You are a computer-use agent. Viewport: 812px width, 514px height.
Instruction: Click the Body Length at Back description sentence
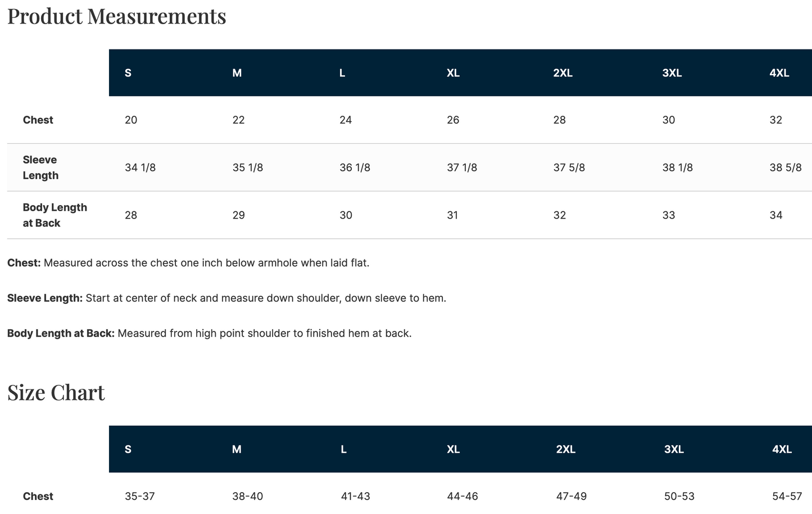209,334
